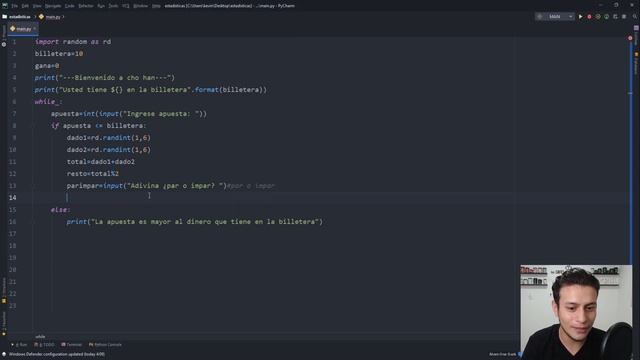640x360 pixels.
Task: Click estadisticas in the navigation breadcrumb
Action: [20, 17]
